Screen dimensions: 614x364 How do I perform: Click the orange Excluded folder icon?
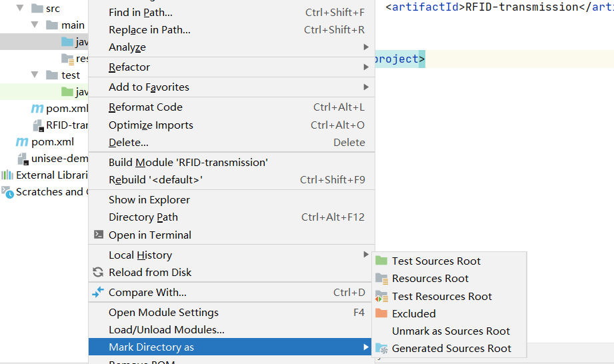[x=381, y=313]
